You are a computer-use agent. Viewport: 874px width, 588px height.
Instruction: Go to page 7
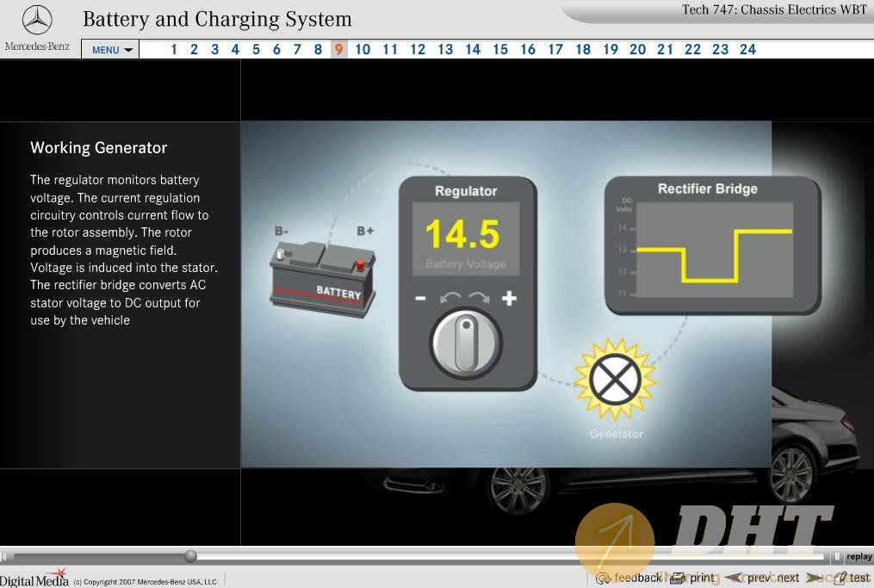click(x=297, y=50)
